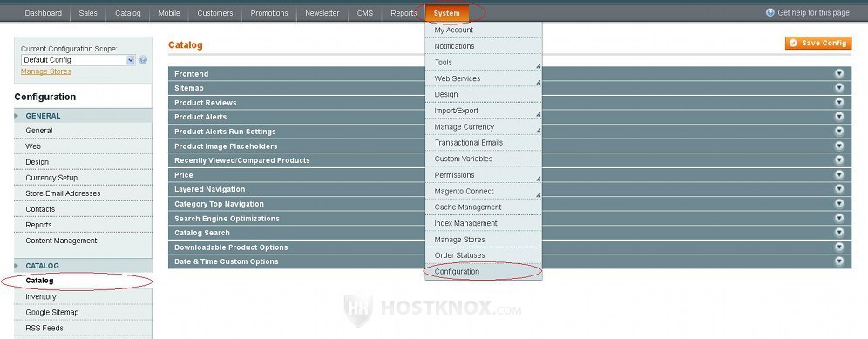Click the help question mark icon beside scope dropdown
The image size is (868, 339).
pyautogui.click(x=143, y=60)
